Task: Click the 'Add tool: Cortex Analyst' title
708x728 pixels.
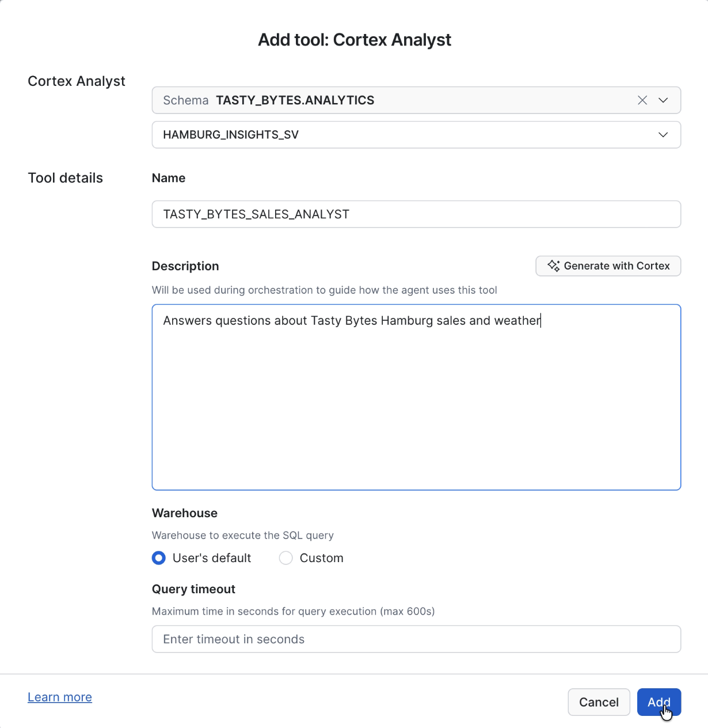Action: pyautogui.click(x=355, y=40)
